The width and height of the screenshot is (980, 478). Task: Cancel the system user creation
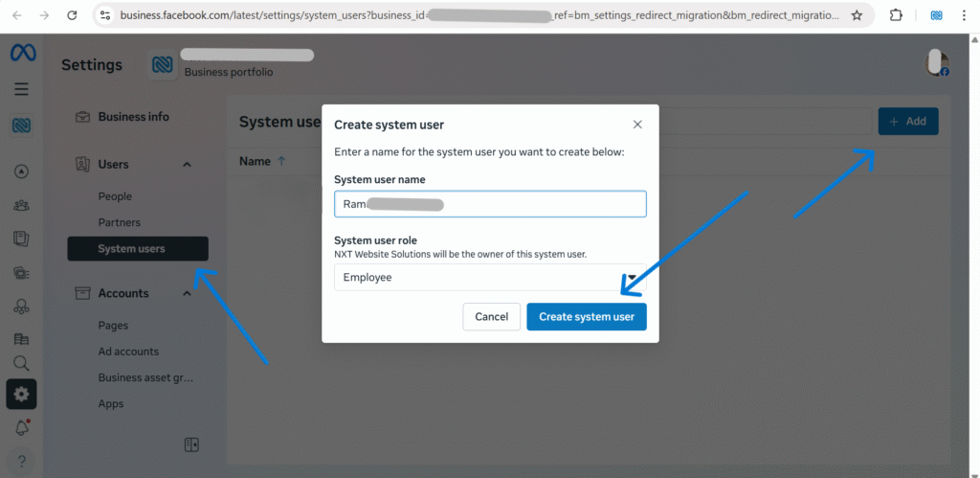point(491,317)
